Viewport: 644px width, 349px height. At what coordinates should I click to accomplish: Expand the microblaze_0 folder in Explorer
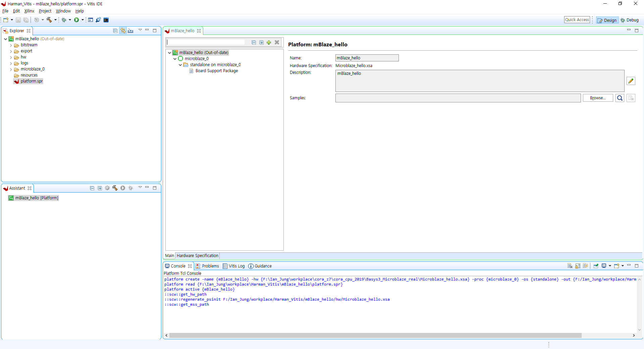coord(11,69)
